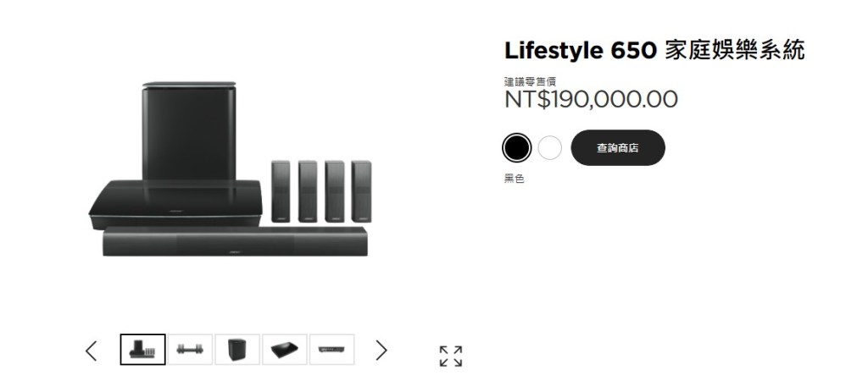
Task: View the console rear ports thumbnail
Action: [x=331, y=350]
